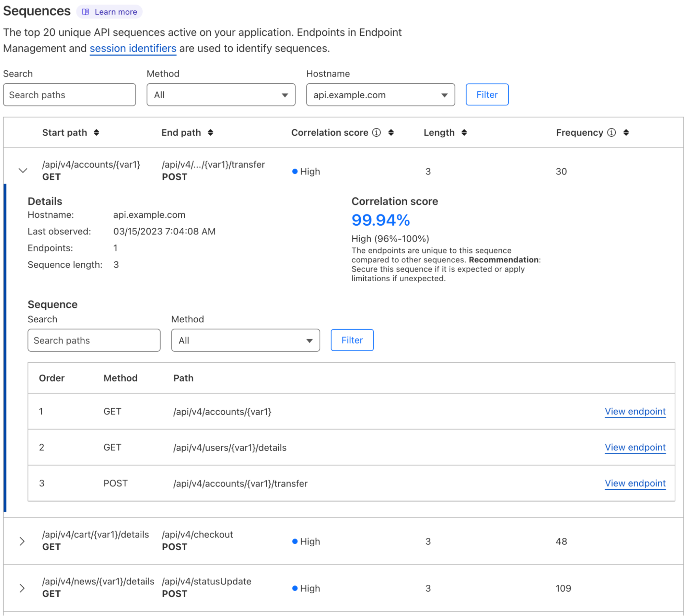
Task: Open the Sequence section Method dropdown
Action: [x=245, y=340]
